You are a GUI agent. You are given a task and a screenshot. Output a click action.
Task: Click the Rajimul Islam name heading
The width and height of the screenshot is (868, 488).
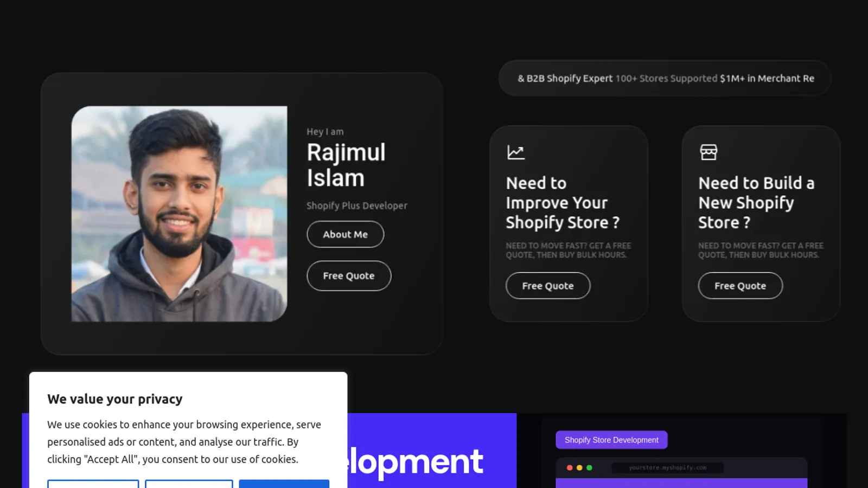click(x=346, y=165)
